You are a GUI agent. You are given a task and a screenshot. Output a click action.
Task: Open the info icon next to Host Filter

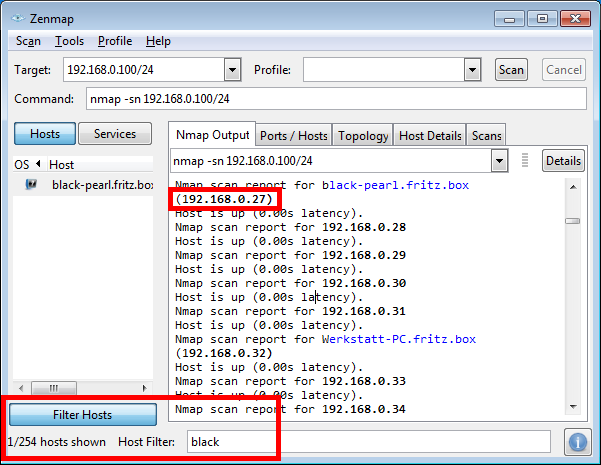578,442
